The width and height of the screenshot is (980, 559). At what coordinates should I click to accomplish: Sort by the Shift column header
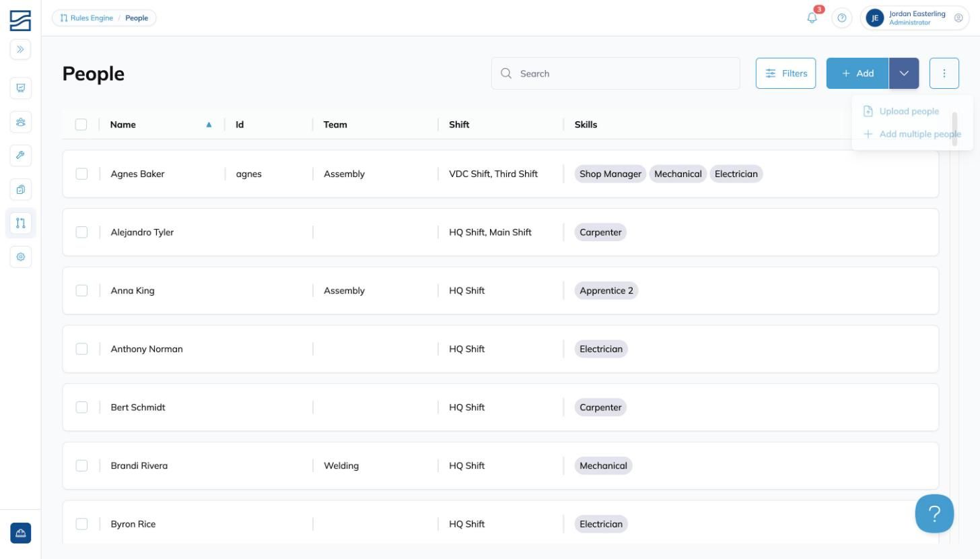click(459, 125)
